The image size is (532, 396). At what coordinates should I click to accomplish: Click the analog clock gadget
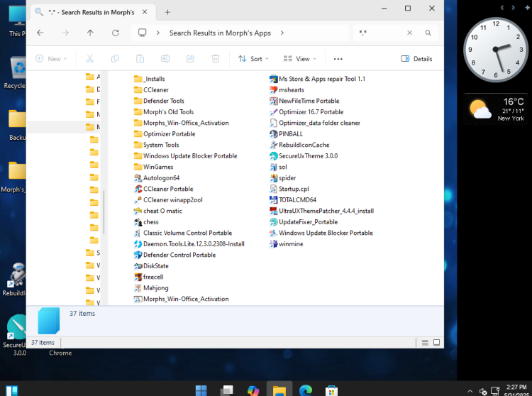496,50
